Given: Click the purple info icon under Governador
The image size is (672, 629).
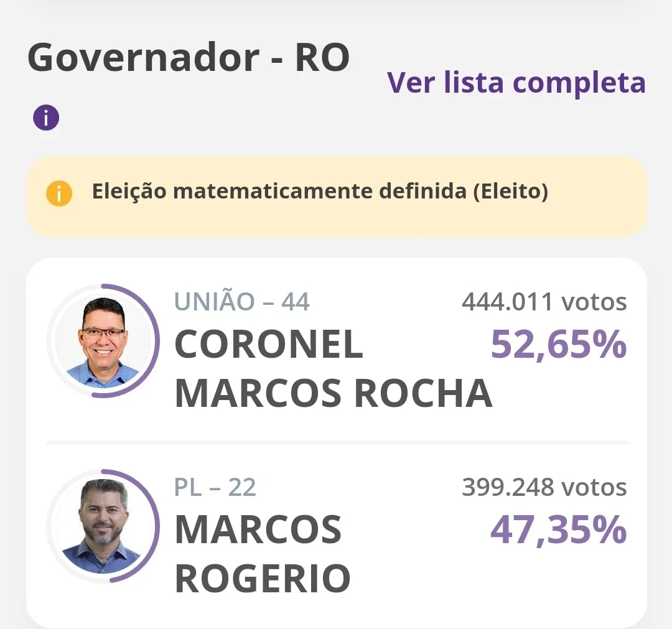Looking at the screenshot, I should (46, 118).
